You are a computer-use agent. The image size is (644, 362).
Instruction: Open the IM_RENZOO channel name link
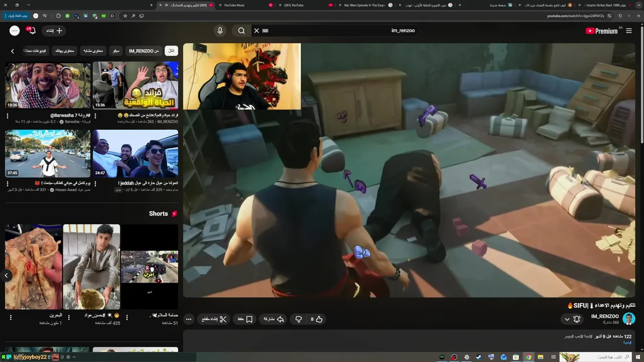click(605, 316)
